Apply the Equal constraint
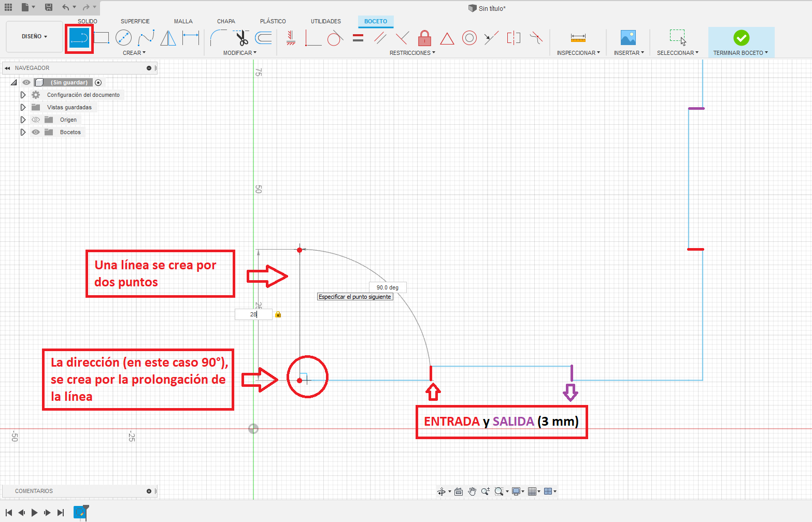Image resolution: width=812 pixels, height=522 pixels. (358, 38)
